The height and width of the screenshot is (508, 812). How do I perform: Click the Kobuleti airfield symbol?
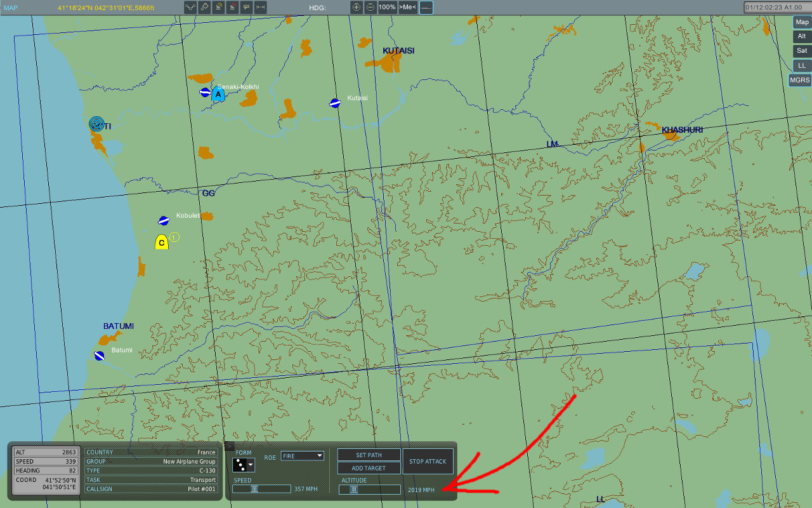[164, 221]
